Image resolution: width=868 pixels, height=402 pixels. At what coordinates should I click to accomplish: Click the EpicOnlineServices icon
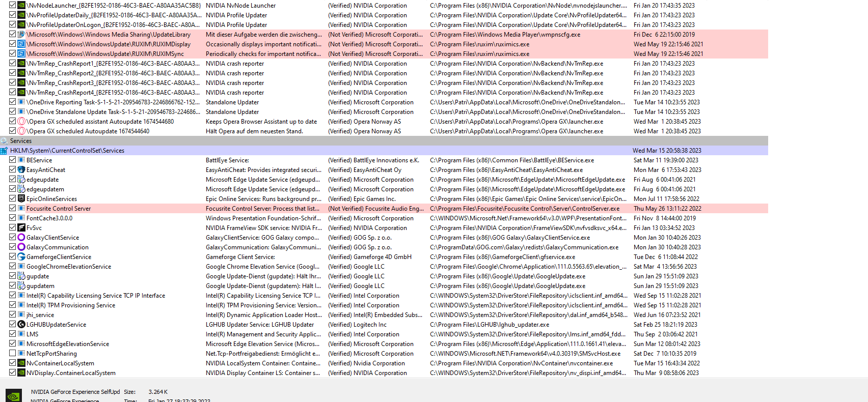(21, 199)
